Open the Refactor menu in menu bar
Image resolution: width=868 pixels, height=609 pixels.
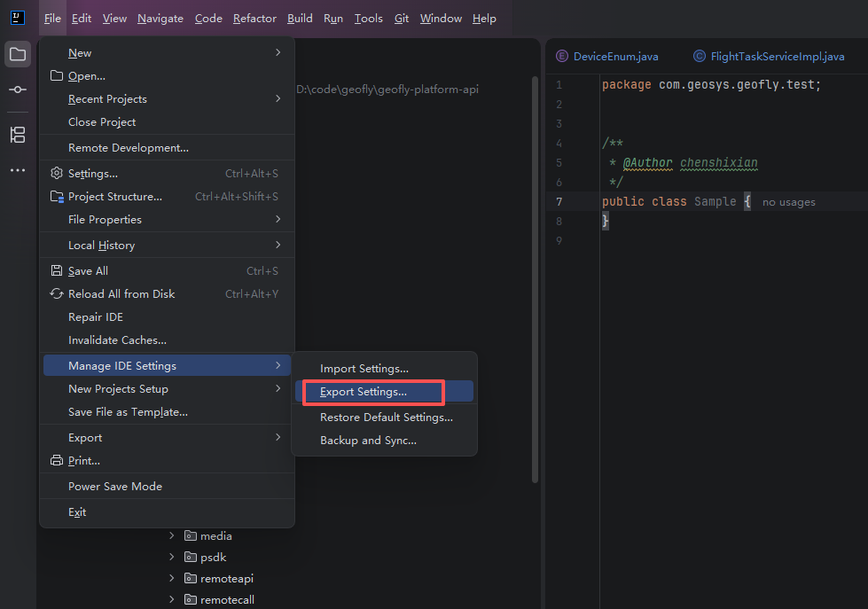[254, 19]
